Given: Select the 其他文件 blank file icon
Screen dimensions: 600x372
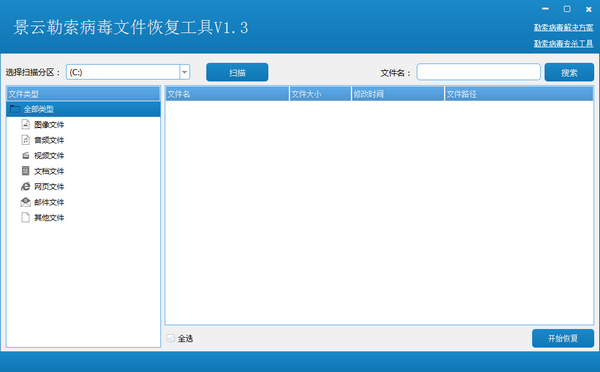Looking at the screenshot, I should 26,217.
